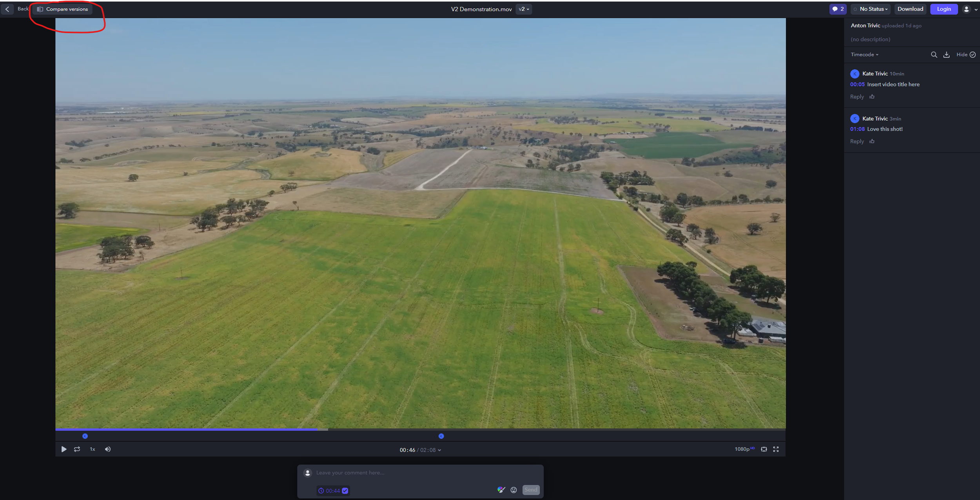This screenshot has width=980, height=500.
Task: Open the v2 version dropdown
Action: click(524, 9)
